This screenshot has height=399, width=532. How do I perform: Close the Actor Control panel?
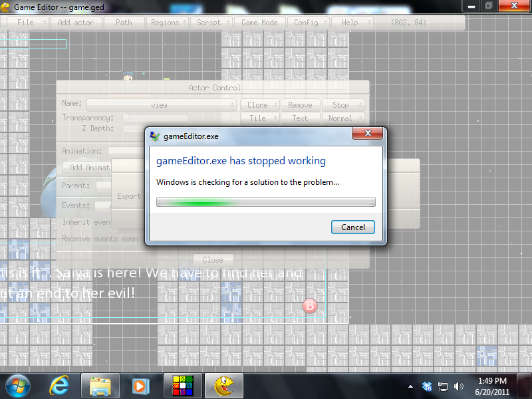click(x=213, y=260)
